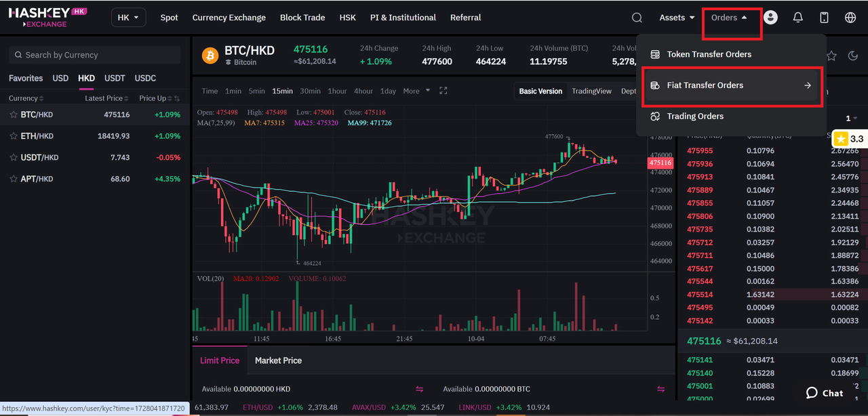868x416 pixels.
Task: Favorite BTC/HKD using page star icon
Action: coord(831,56)
